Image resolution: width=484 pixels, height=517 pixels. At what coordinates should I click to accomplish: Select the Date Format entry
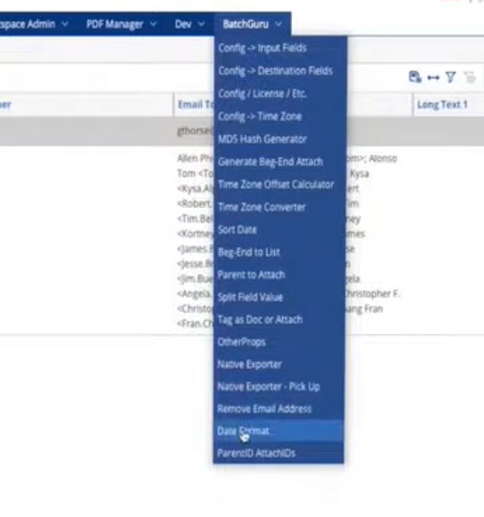point(278,431)
